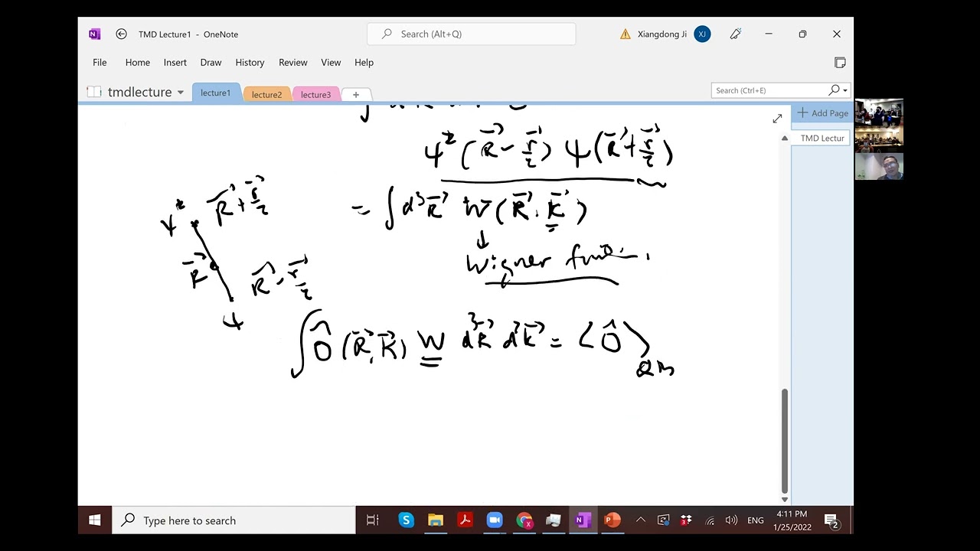Click the meet now tray icon
Image resolution: width=980 pixels, height=551 pixels.
[x=663, y=520]
